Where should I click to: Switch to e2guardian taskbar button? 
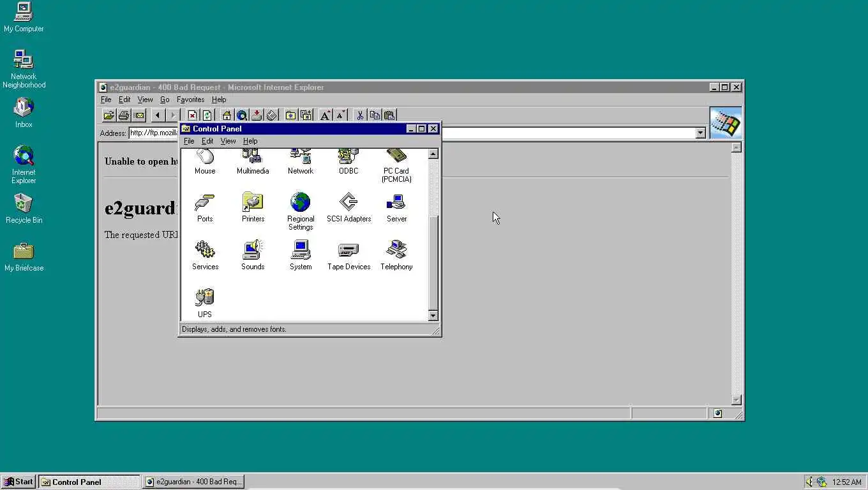193,482
